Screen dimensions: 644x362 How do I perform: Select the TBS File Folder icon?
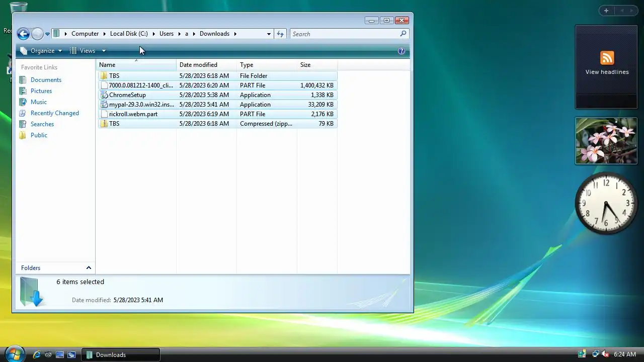tap(104, 76)
